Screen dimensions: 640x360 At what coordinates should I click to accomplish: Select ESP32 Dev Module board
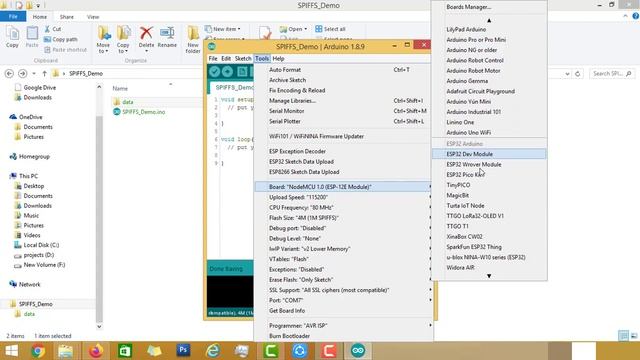(489, 154)
